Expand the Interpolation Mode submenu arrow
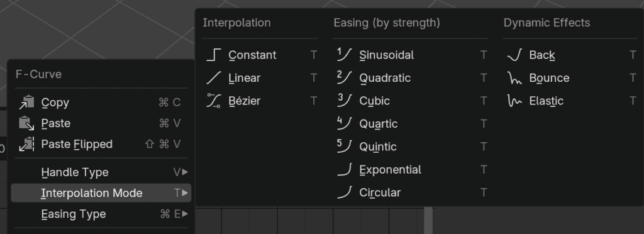The image size is (644, 234). [x=185, y=193]
